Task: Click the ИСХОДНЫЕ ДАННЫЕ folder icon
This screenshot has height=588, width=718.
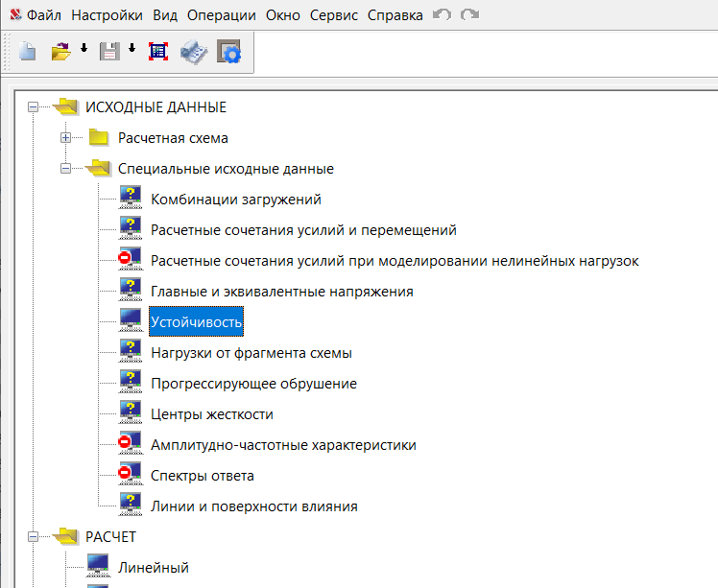Action: click(65, 106)
